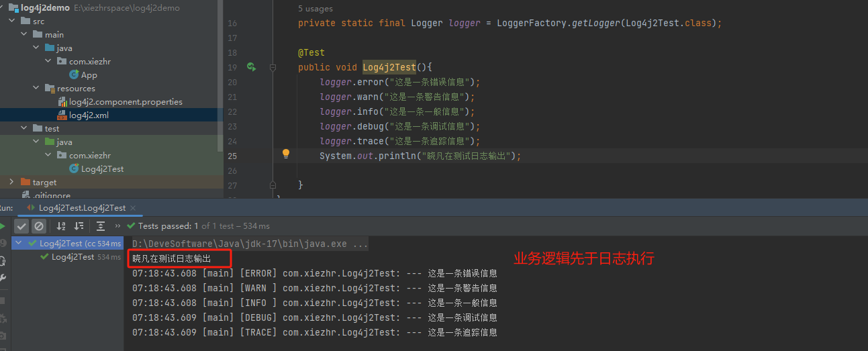Collapse the resources folder chevron

(36, 89)
